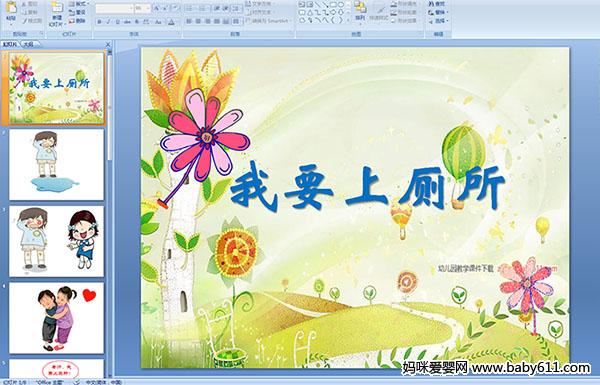This screenshot has width=600, height=385.
Task: Delete the slide using the 删除 icon
Action: [x=72, y=21]
